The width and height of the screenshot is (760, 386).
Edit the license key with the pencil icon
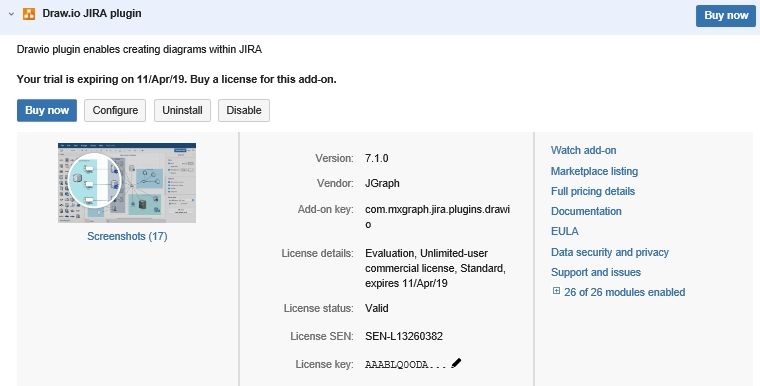coord(456,363)
